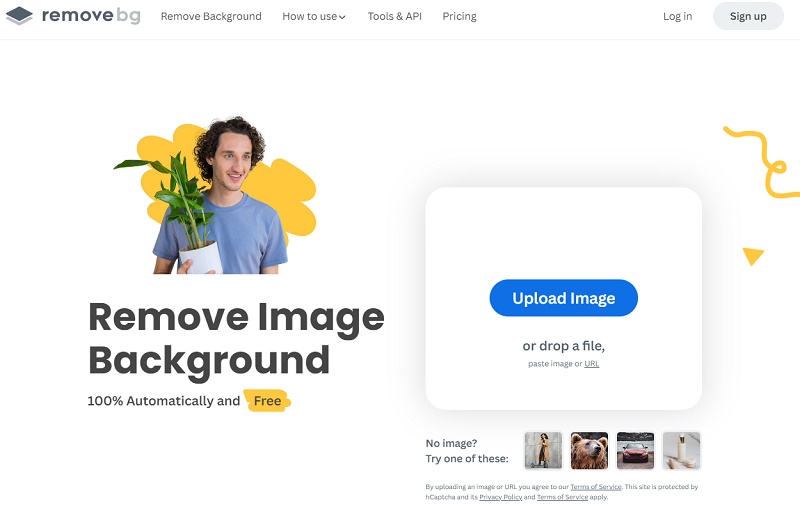Click the yellow Free highlight badge

(x=267, y=401)
